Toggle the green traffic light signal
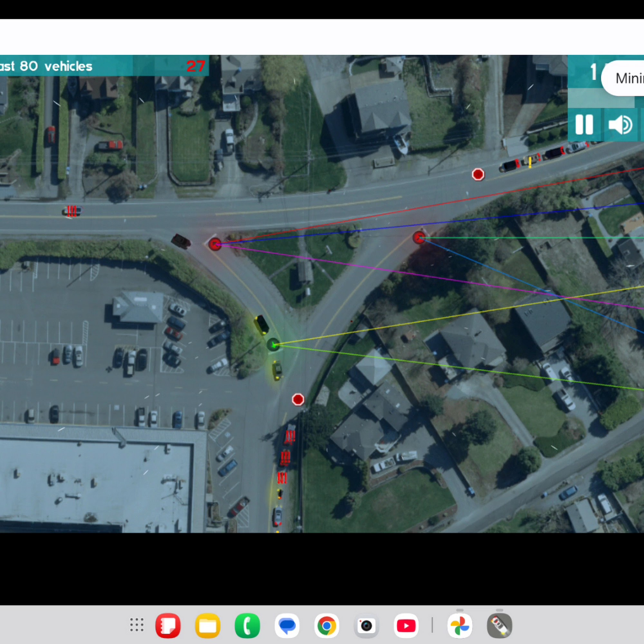The image size is (644, 644). click(274, 345)
